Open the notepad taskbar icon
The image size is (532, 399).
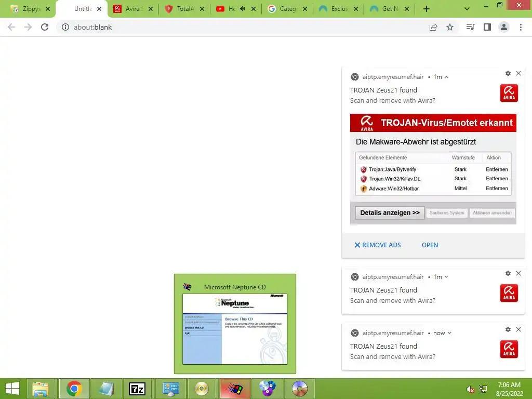pyautogui.click(x=106, y=389)
